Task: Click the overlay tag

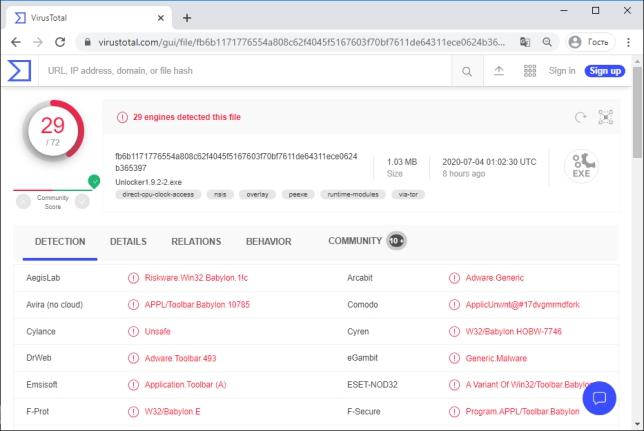Action: [257, 194]
